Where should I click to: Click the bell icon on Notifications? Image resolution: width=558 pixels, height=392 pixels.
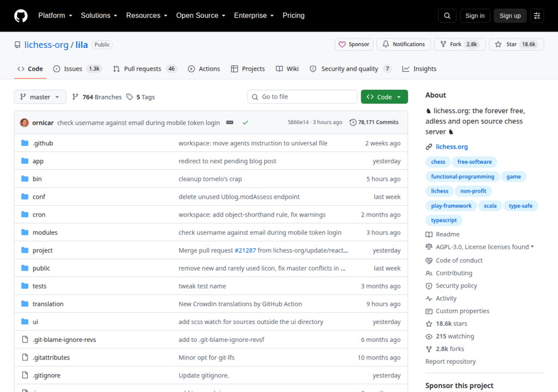pos(385,44)
